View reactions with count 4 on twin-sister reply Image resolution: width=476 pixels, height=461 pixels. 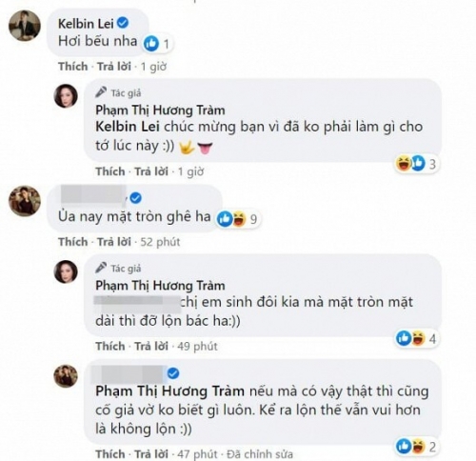coord(416,338)
